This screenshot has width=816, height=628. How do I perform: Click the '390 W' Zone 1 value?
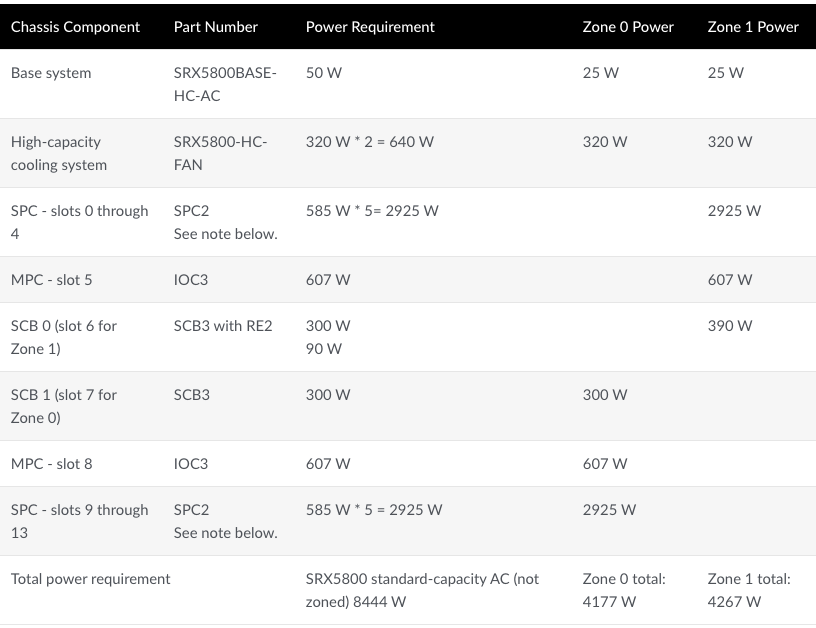click(730, 326)
